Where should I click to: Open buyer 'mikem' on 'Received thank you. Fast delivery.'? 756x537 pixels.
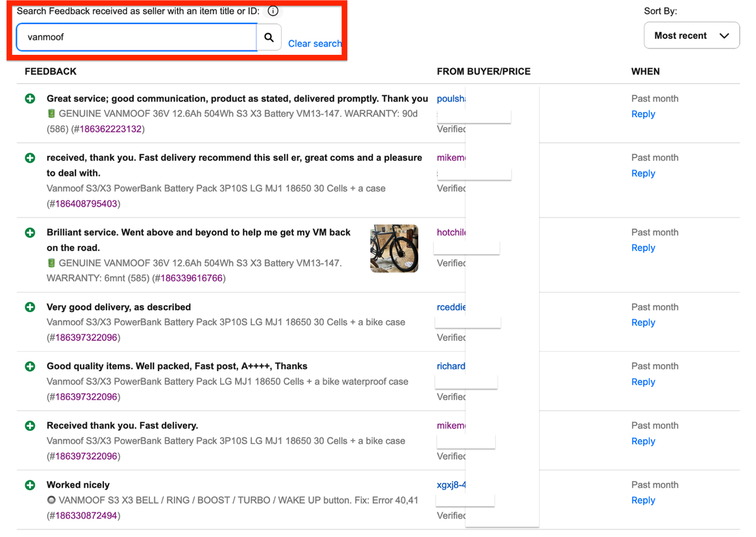pyautogui.click(x=451, y=425)
